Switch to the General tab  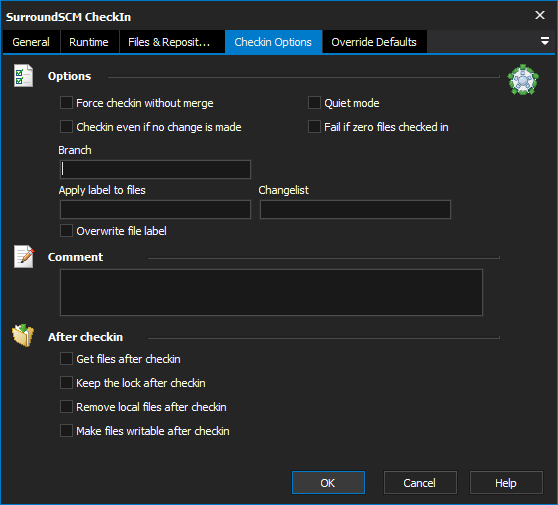tap(31, 42)
